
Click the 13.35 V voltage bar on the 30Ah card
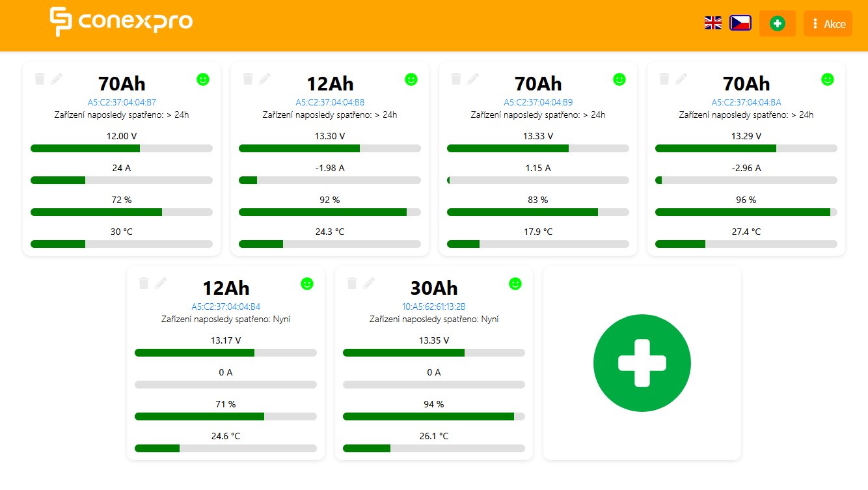pos(433,353)
